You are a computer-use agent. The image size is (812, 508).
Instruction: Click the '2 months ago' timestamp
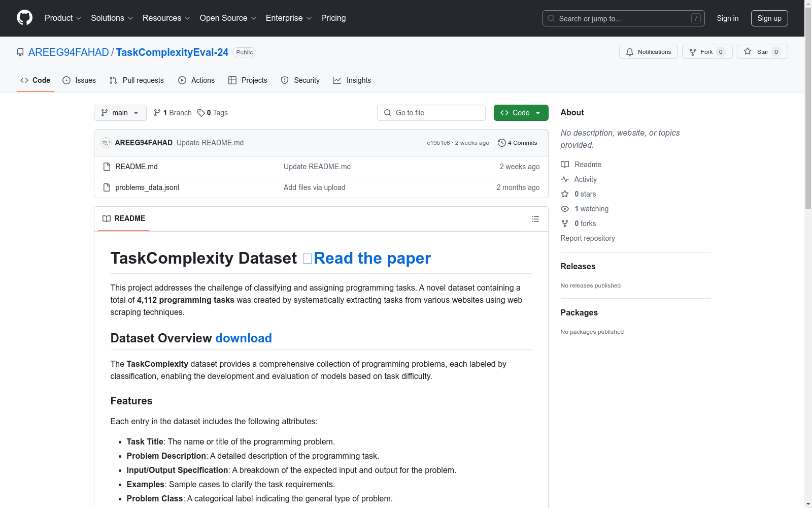[518, 187]
